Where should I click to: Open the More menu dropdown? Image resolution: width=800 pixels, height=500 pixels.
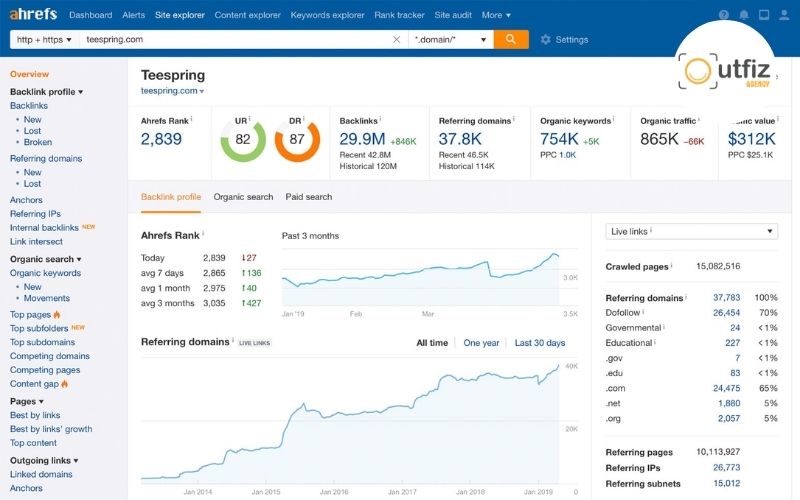point(496,15)
